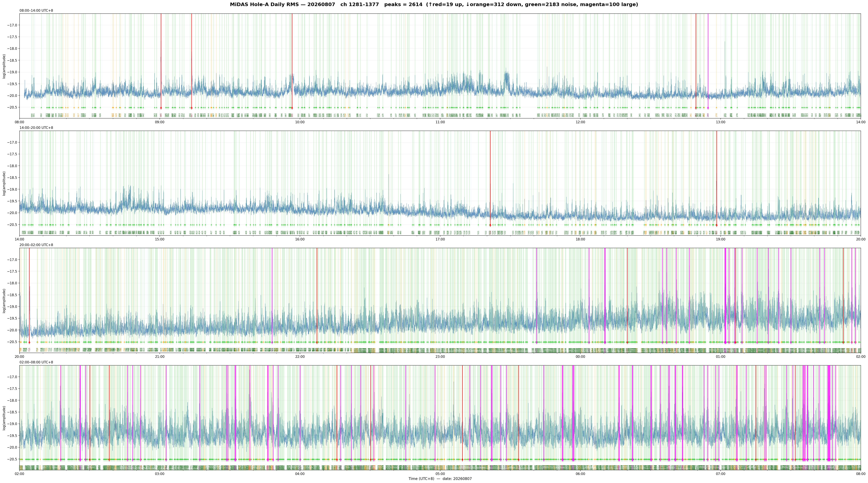The width and height of the screenshot is (868, 483).
Task: Click the "03:00" time tick label
Action: [x=160, y=474]
